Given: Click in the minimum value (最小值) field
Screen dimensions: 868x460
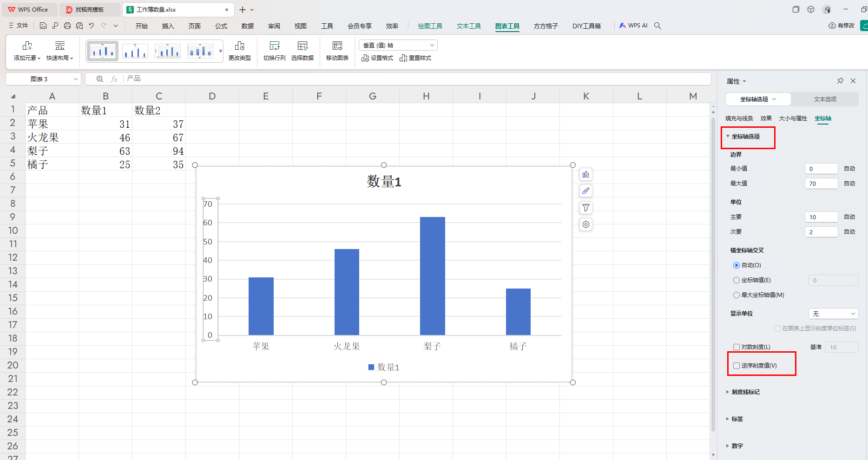Looking at the screenshot, I should click(822, 169).
